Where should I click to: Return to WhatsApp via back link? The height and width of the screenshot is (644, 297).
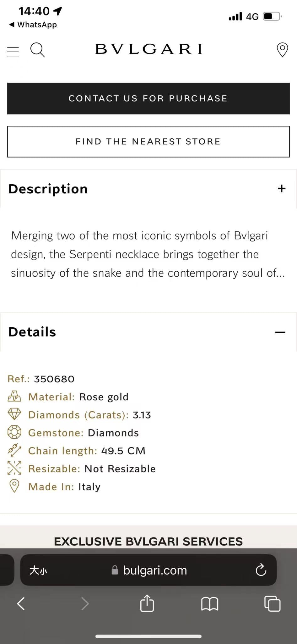pos(33,25)
